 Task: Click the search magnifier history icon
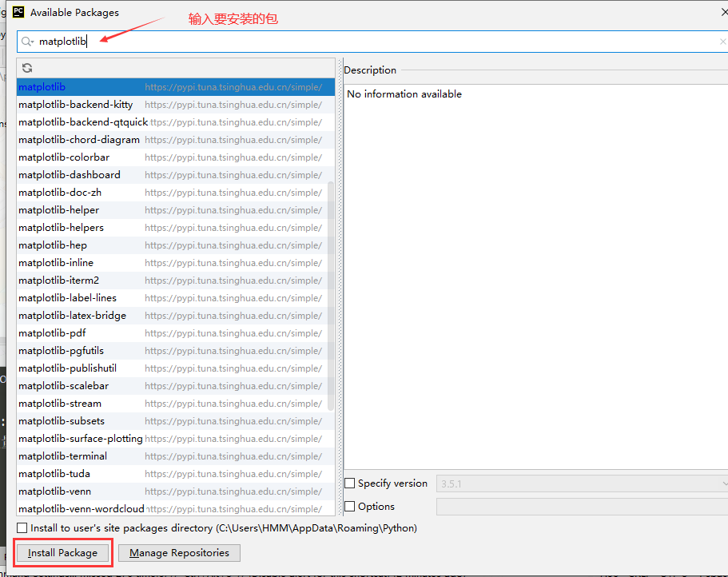pos(27,42)
